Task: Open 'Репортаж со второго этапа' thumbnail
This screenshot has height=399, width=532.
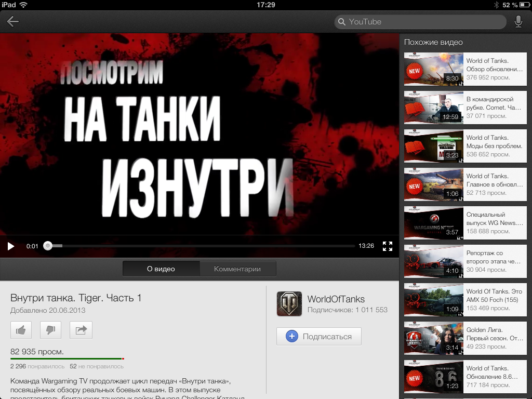Action: point(434,261)
